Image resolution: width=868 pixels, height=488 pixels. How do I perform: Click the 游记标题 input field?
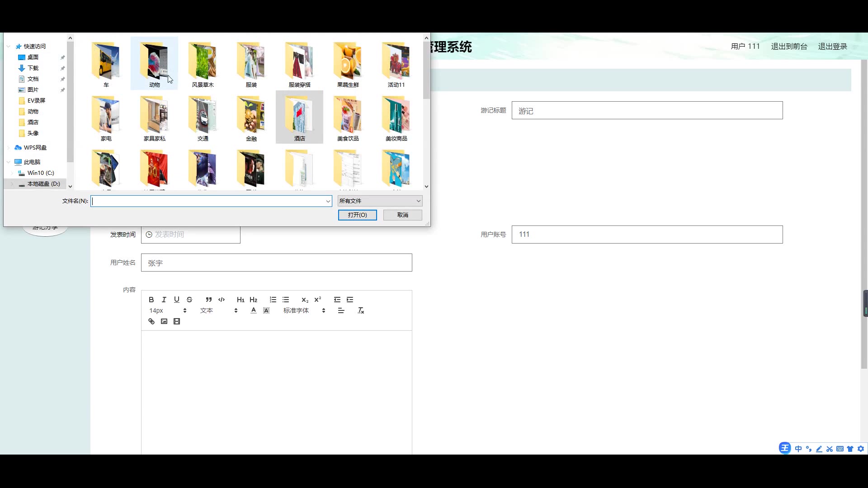(647, 110)
